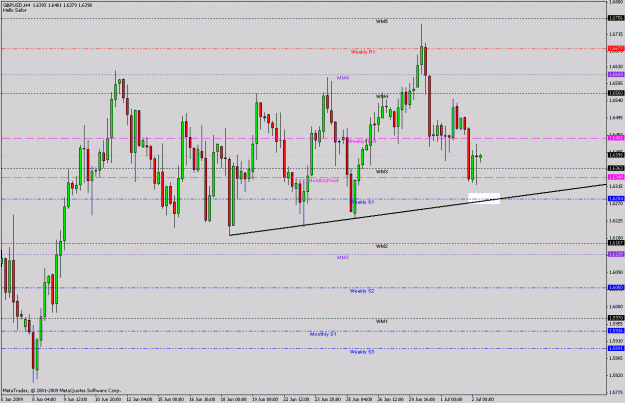Click the blue Weekly S3 price tag
625x403 pixels.
tap(616, 348)
